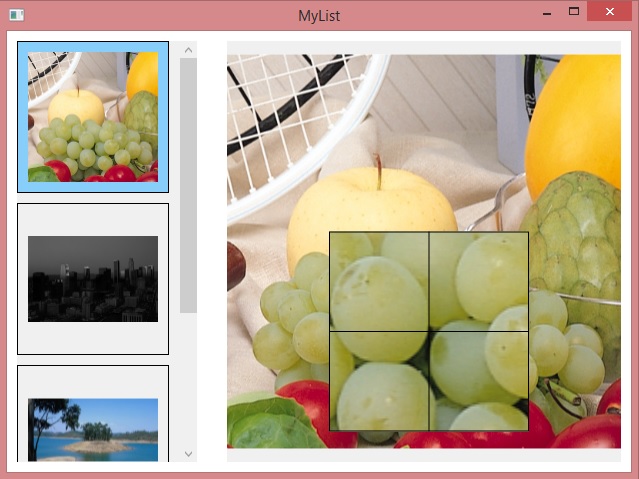Image resolution: width=639 pixels, height=479 pixels.
Task: Click the top-right quadrant of the grid overlay
Action: pyautogui.click(x=479, y=281)
